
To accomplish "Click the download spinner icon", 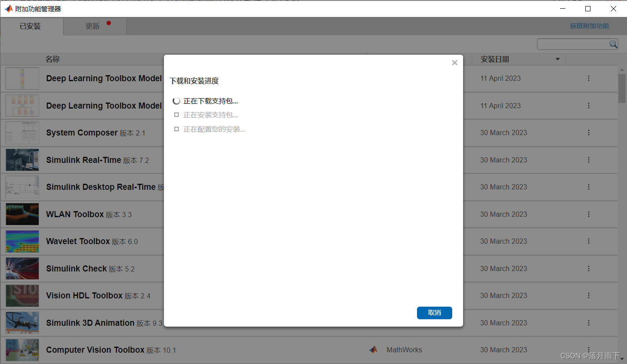I will click(176, 101).
